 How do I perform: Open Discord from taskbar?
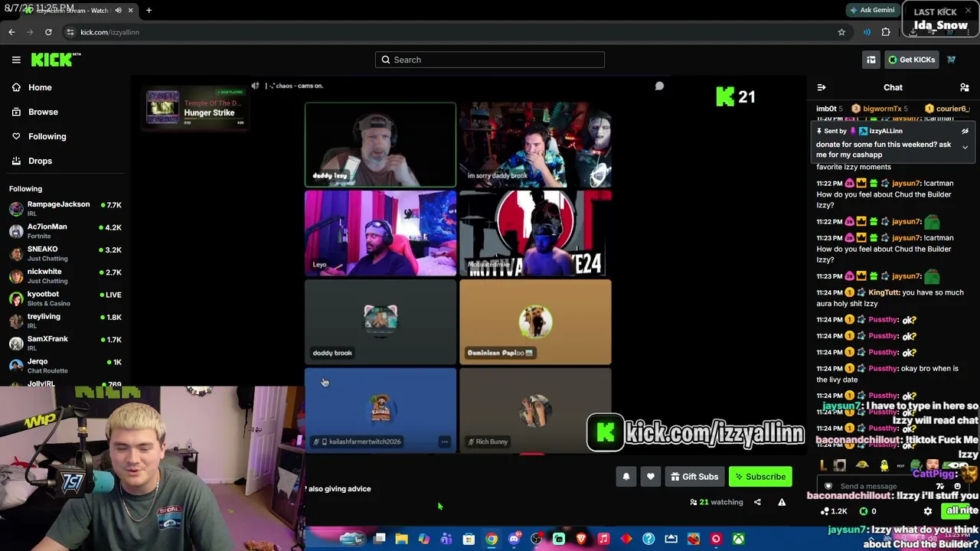point(514,540)
